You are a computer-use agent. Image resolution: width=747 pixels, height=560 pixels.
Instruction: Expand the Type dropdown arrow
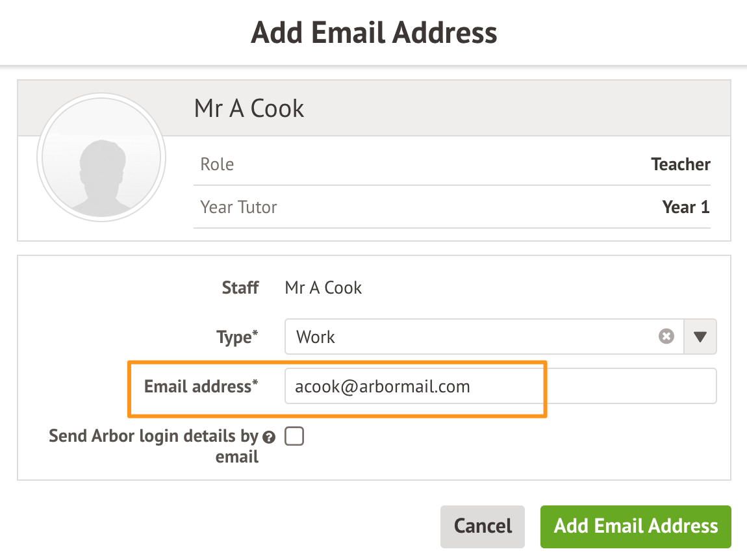click(700, 337)
